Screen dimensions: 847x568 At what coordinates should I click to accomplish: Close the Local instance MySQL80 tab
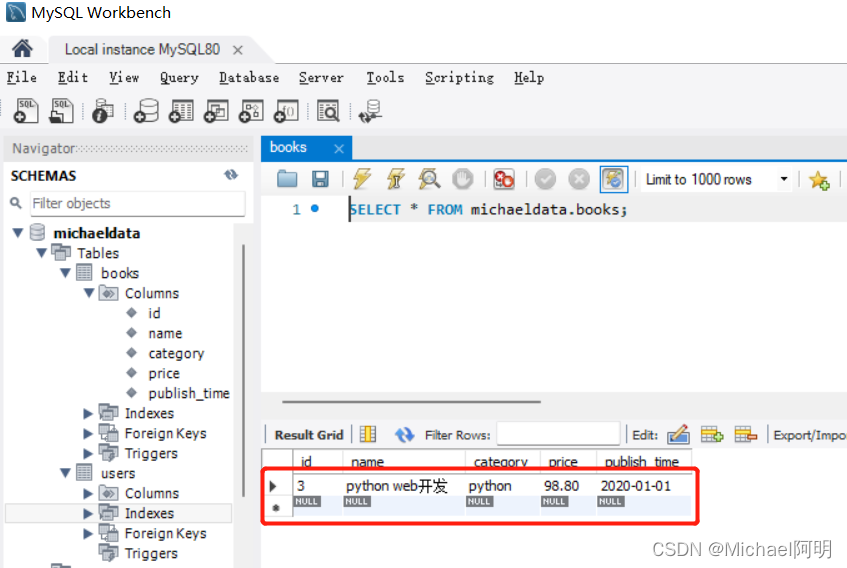238,50
